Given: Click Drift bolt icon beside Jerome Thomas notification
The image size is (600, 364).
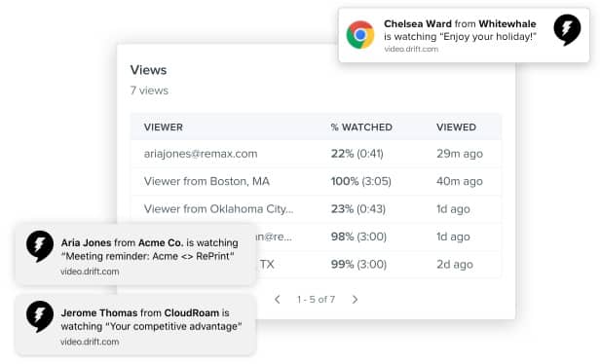Looking at the screenshot, I should (40, 316).
